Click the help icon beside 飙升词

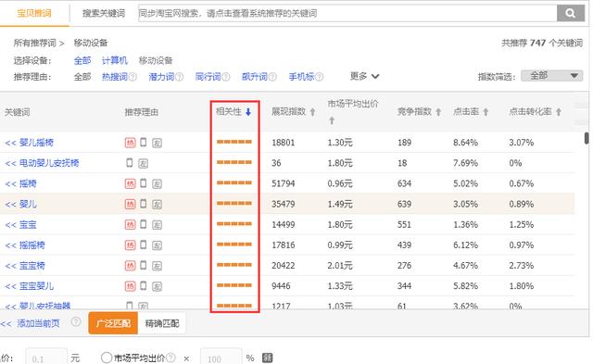pyautogui.click(x=272, y=77)
